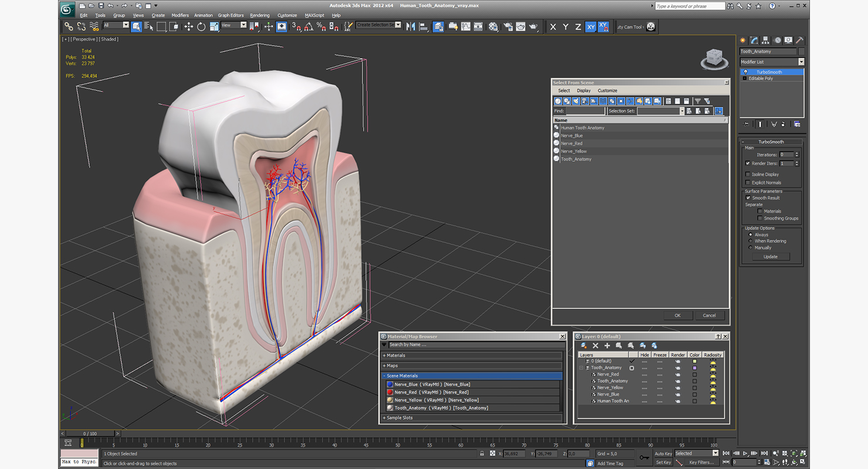Restrict to Z axis button

578,26
